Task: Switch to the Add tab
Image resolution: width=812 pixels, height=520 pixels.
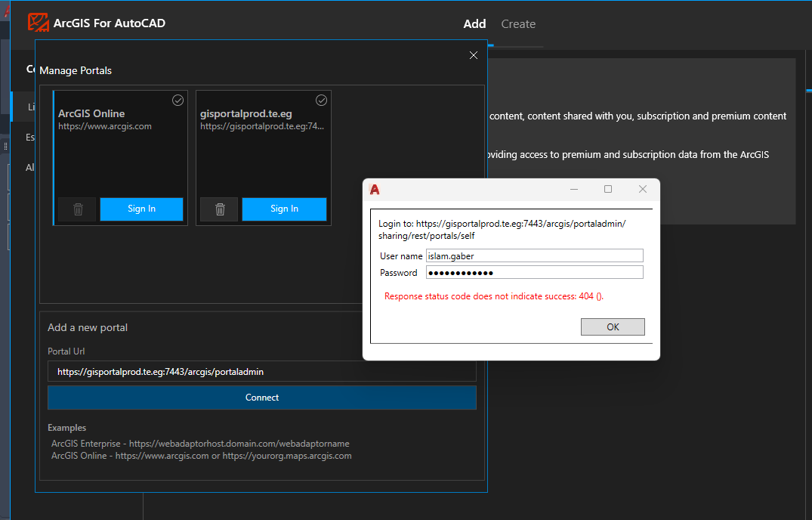Action: [474, 23]
